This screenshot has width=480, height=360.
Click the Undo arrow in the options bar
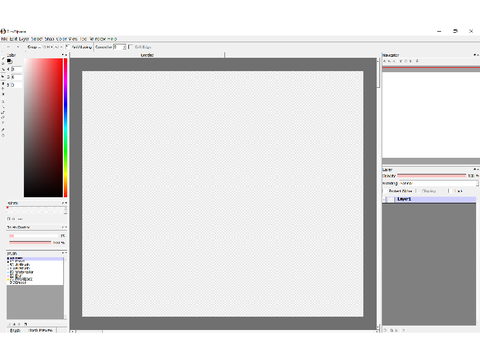(8, 47)
